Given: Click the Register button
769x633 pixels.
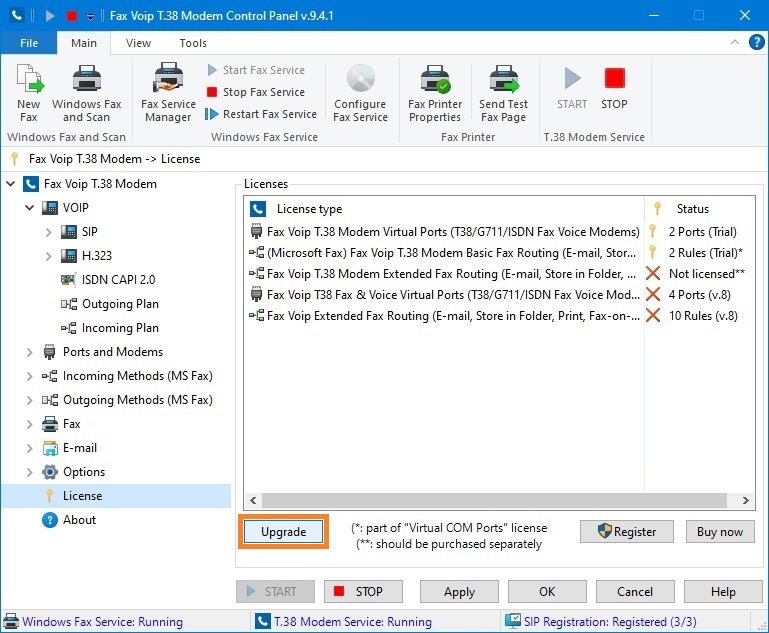Looking at the screenshot, I should (626, 532).
